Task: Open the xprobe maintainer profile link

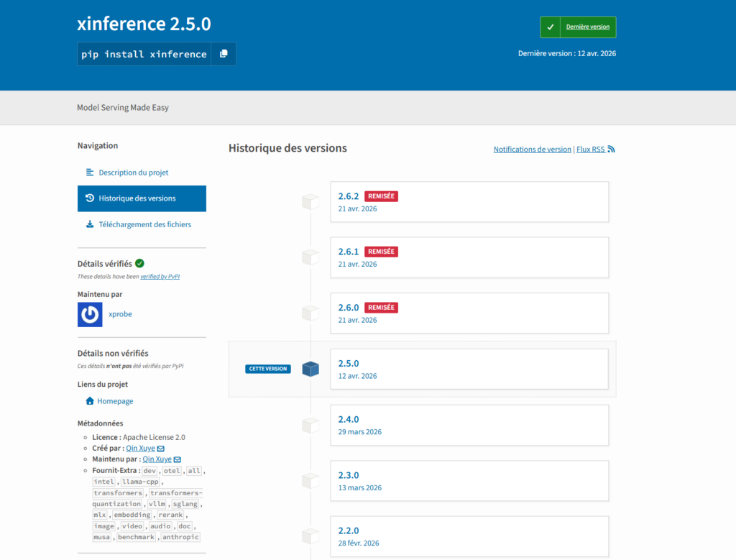Action: tap(120, 314)
